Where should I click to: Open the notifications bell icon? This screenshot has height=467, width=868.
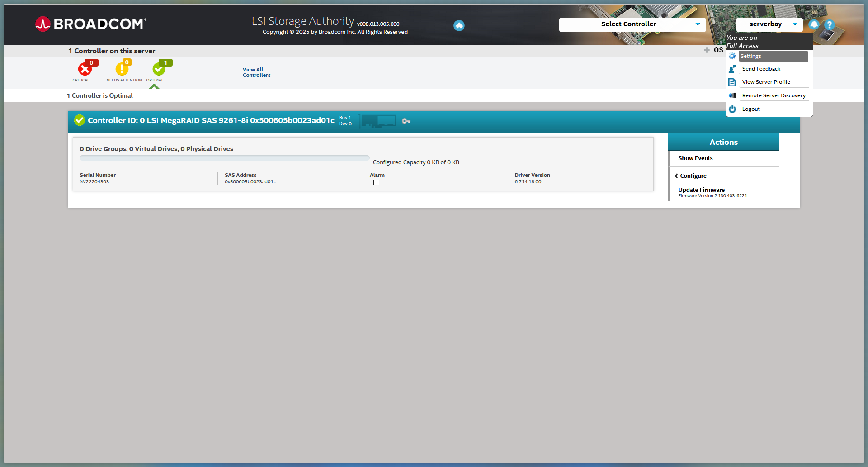point(814,24)
